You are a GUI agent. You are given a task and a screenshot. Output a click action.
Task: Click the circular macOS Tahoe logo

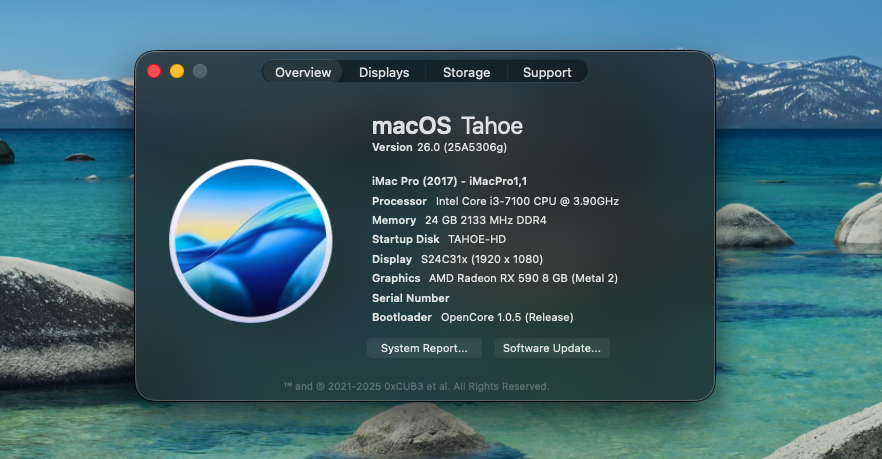[250, 240]
